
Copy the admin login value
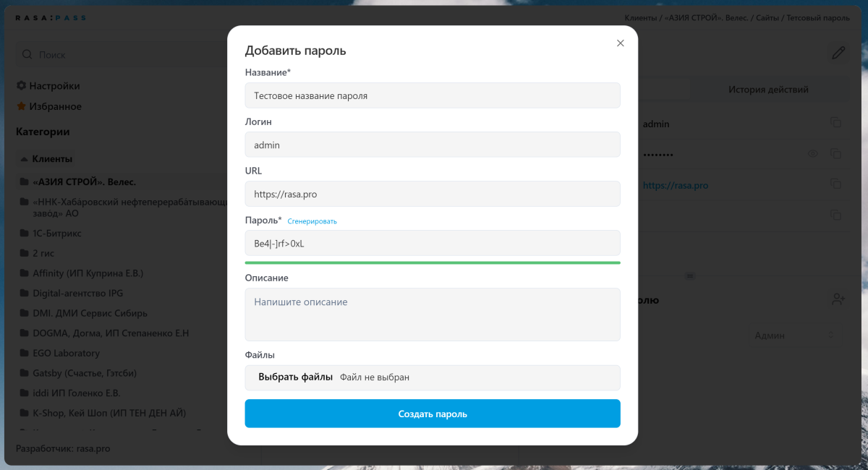835,124
